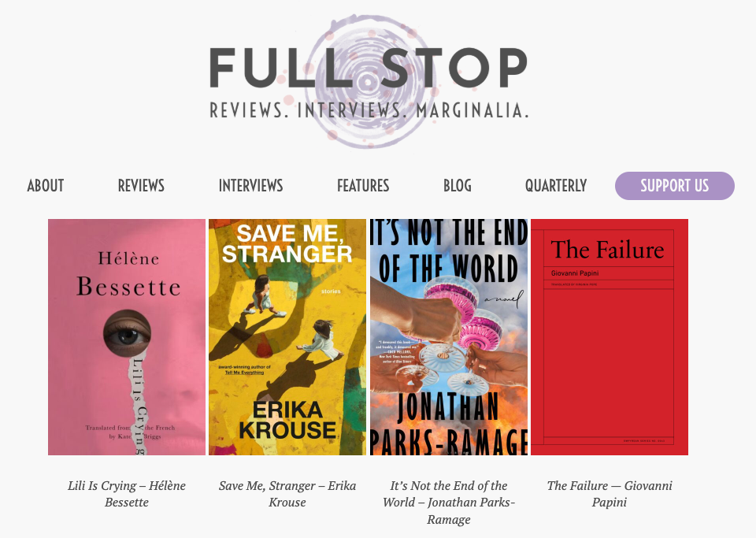Follow Lili Is Crying – Hélène Bessette link
Viewport: 756px width, 538px height.
(127, 494)
